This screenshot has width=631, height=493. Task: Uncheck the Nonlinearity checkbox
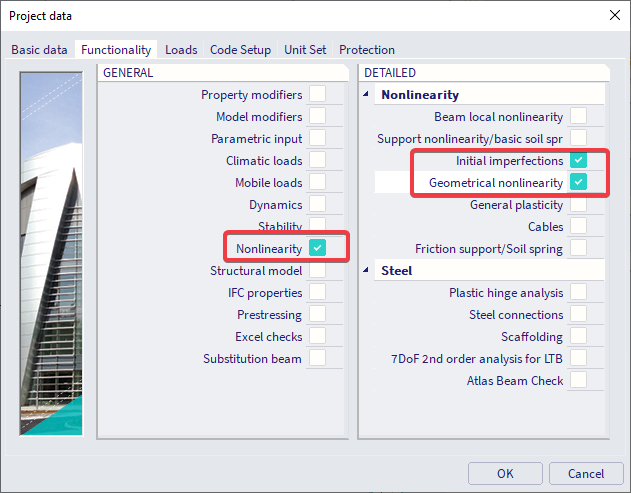(317, 248)
